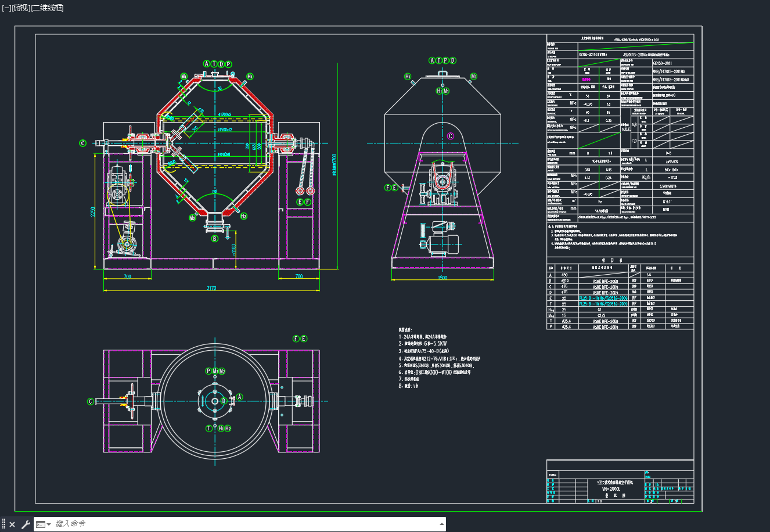Open the recent commands list icon
The image size is (770, 532).
[x=43, y=524]
